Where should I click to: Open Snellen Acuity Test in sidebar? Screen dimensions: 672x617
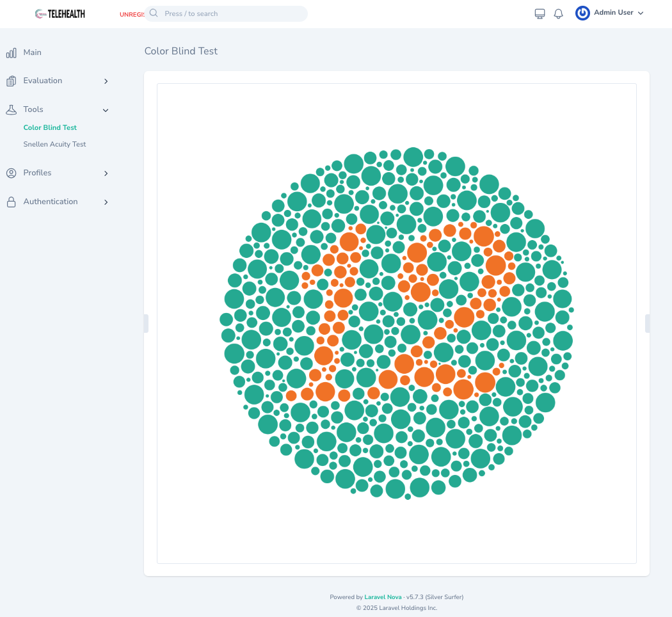point(54,144)
